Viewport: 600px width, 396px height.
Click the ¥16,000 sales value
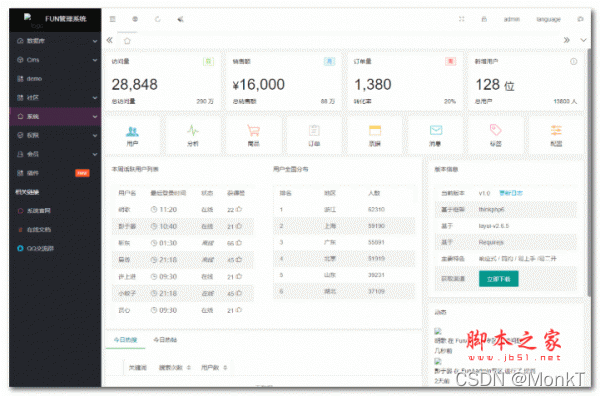[259, 85]
